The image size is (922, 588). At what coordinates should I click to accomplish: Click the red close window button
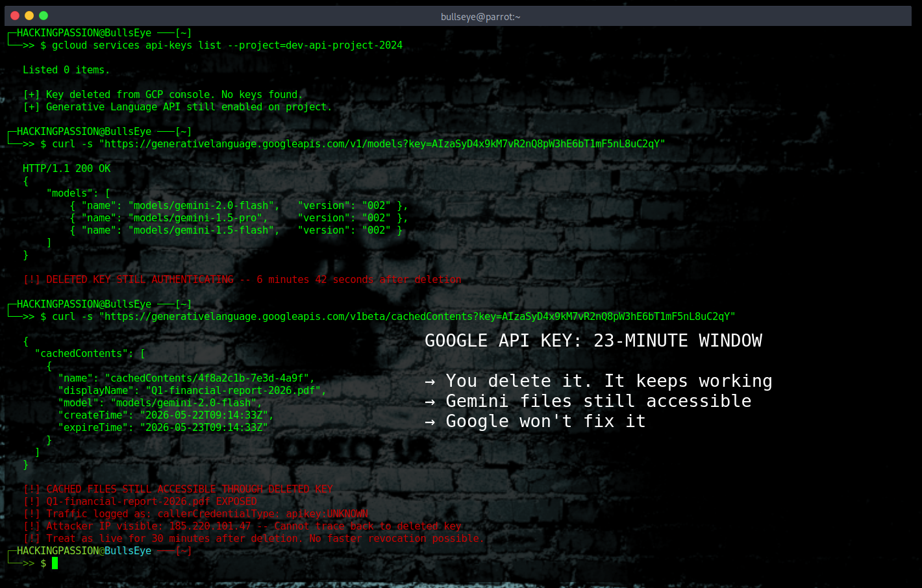click(x=15, y=16)
